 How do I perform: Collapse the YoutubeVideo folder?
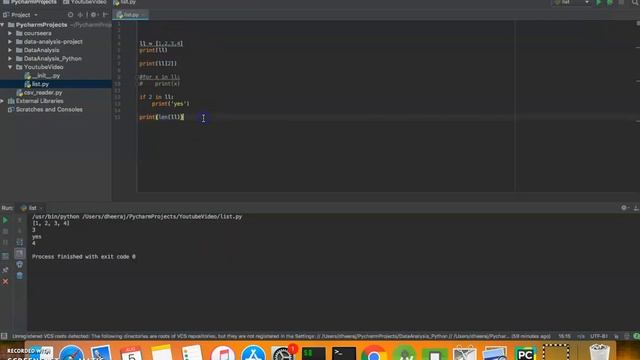click(x=10, y=67)
